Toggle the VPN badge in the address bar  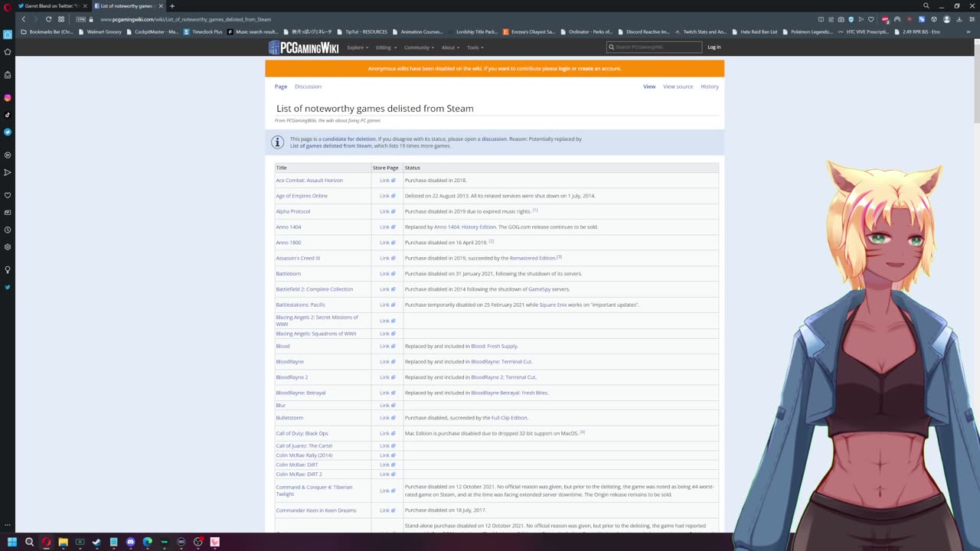(x=80, y=19)
